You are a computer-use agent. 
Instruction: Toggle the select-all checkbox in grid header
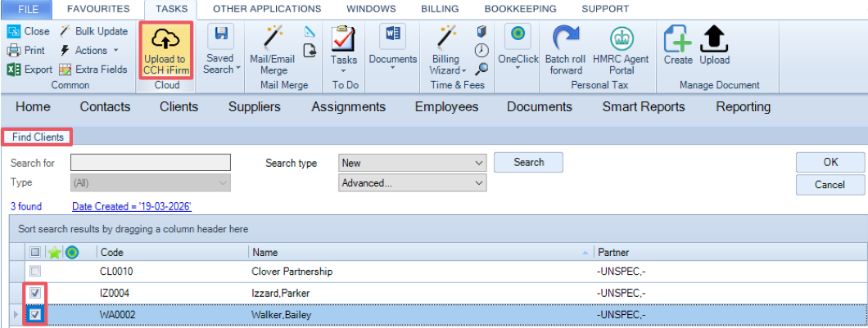35,252
